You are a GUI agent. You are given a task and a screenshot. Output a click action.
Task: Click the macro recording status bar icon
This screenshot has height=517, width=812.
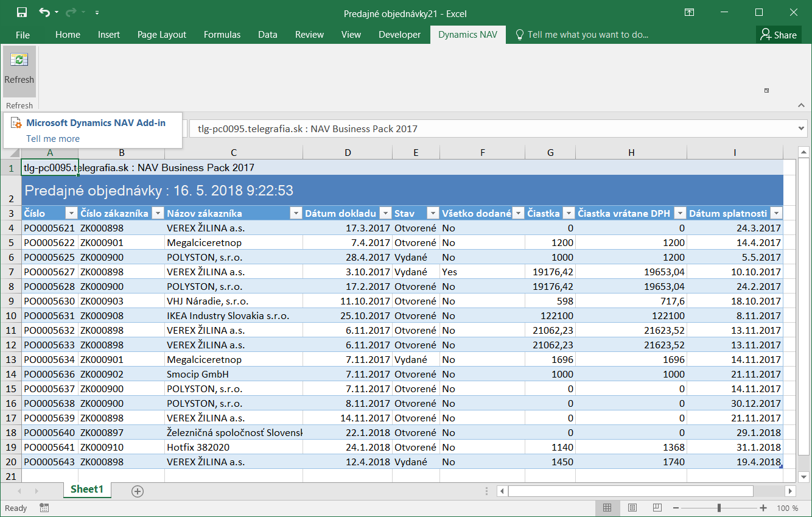tap(44, 508)
